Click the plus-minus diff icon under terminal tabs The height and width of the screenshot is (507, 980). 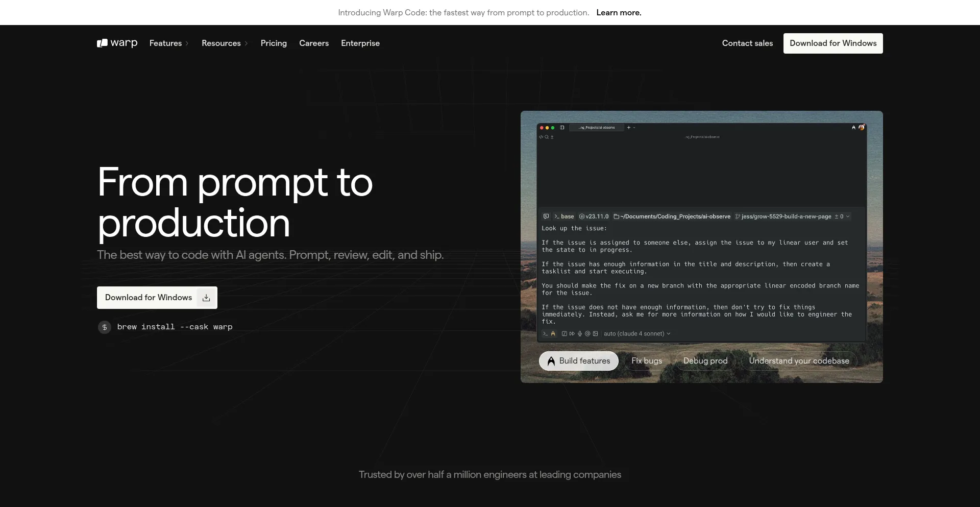tap(552, 137)
